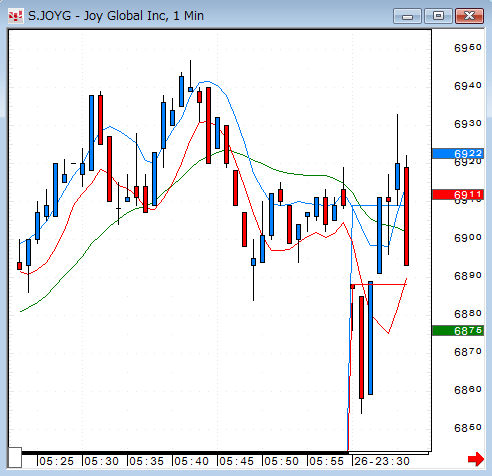The image size is (492, 476).
Task: Click the 05:55 time axis marker
Action: pos(326,461)
